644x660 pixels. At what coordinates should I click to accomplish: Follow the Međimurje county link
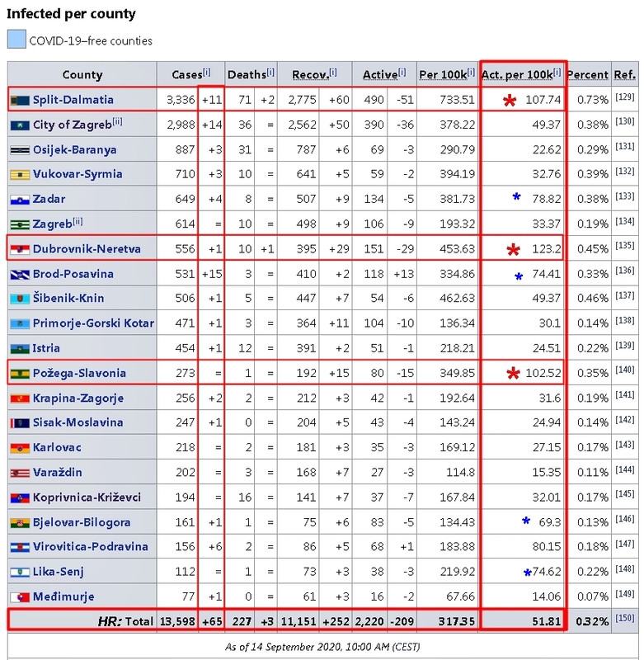[x=63, y=596]
